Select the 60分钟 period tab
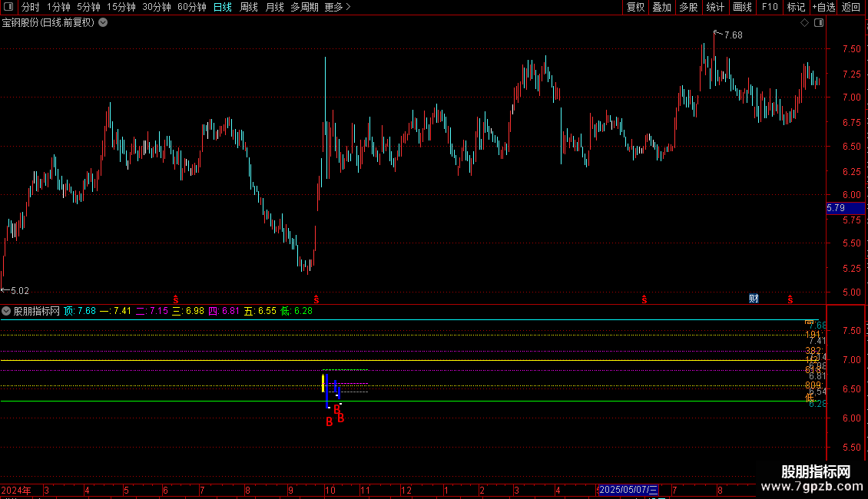868x499 pixels. click(x=191, y=8)
